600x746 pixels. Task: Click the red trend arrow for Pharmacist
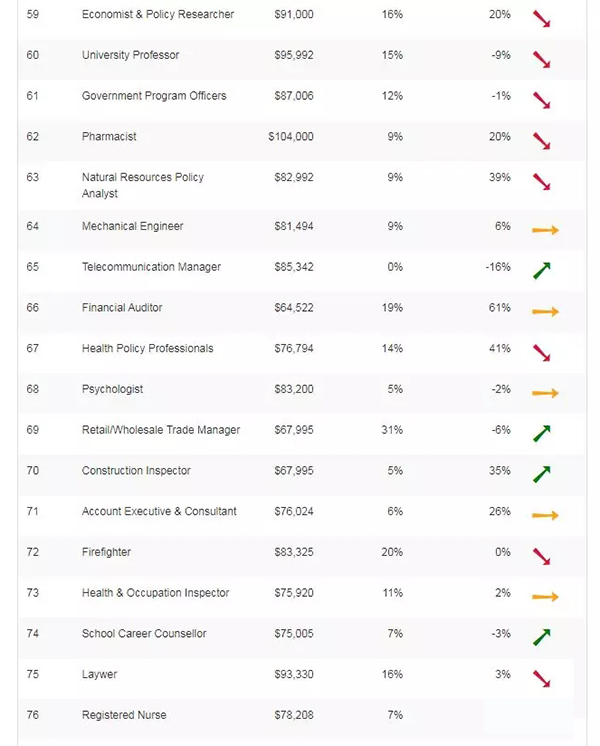click(541, 141)
